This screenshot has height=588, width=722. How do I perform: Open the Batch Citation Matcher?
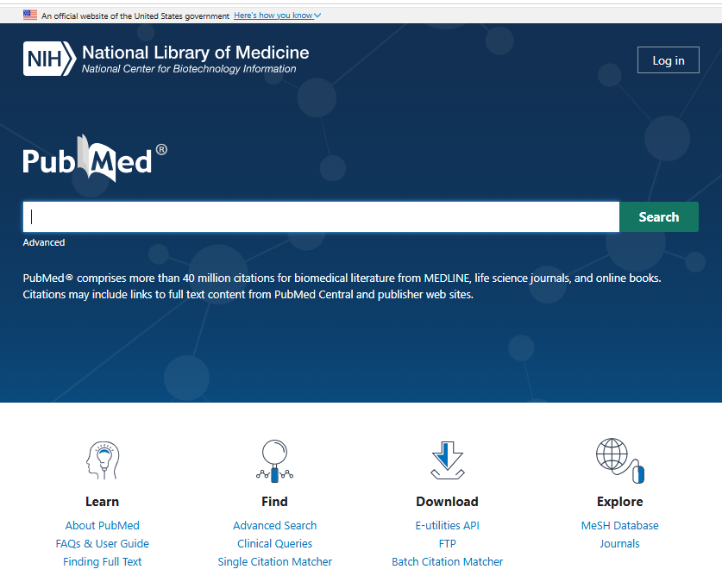pyautogui.click(x=447, y=562)
